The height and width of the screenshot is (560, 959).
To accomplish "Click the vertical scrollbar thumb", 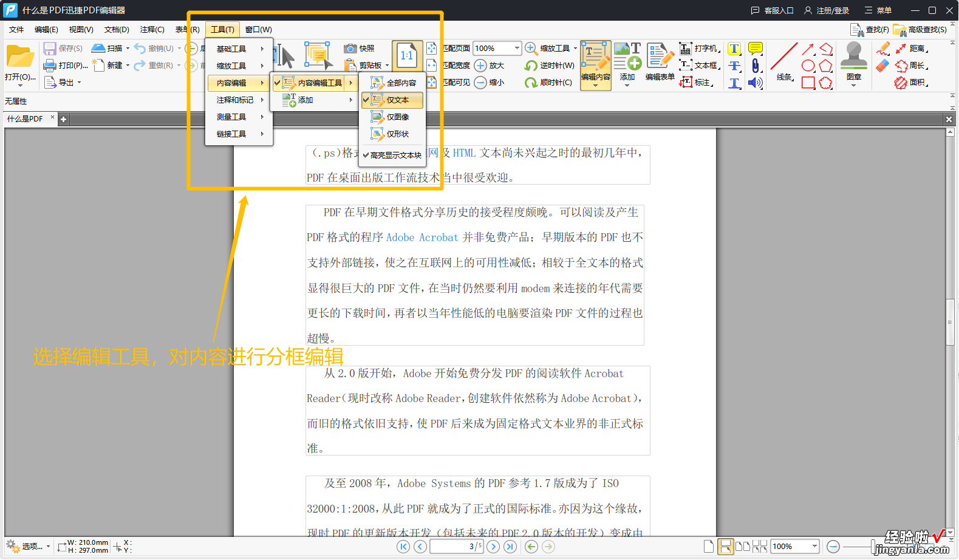I will coord(950,322).
